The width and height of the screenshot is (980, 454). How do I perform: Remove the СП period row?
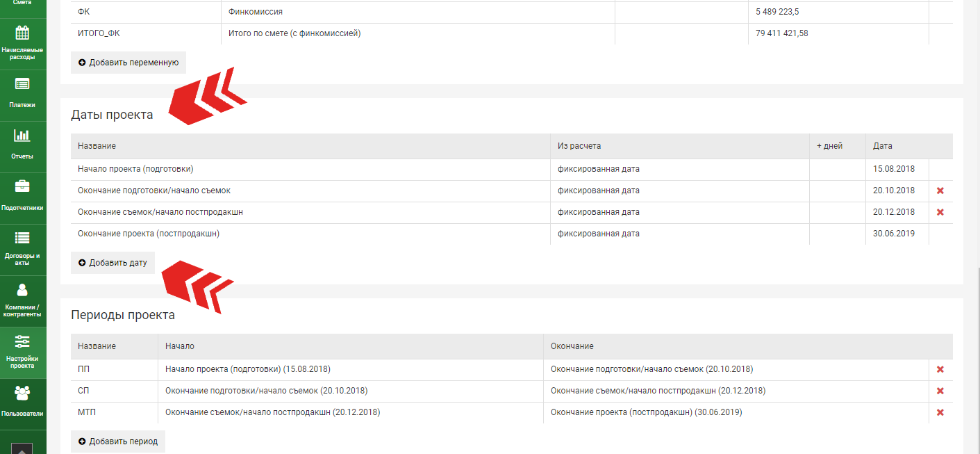pyautogui.click(x=940, y=391)
